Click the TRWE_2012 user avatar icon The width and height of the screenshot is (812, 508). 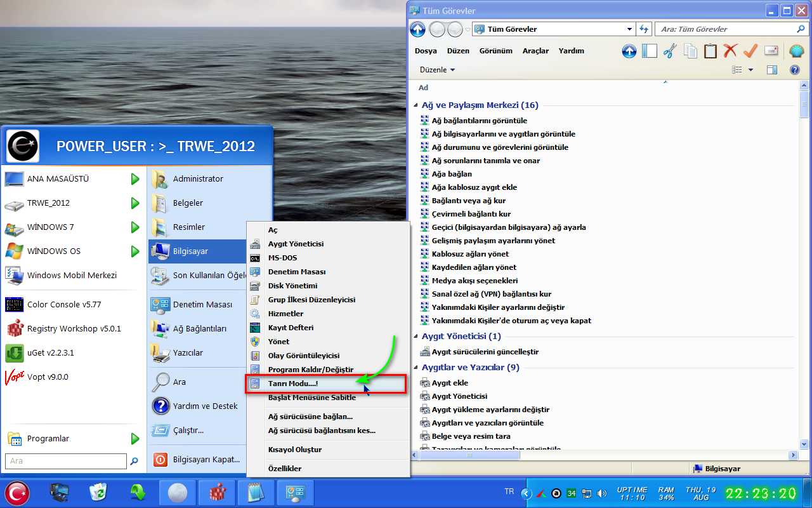click(x=23, y=147)
